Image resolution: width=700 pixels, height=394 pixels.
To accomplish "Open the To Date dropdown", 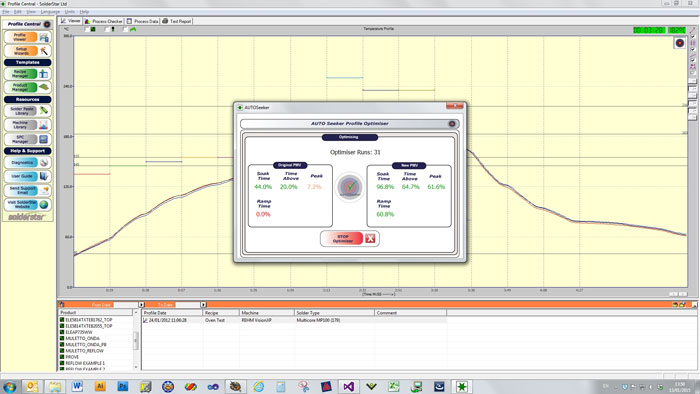I will (x=203, y=305).
